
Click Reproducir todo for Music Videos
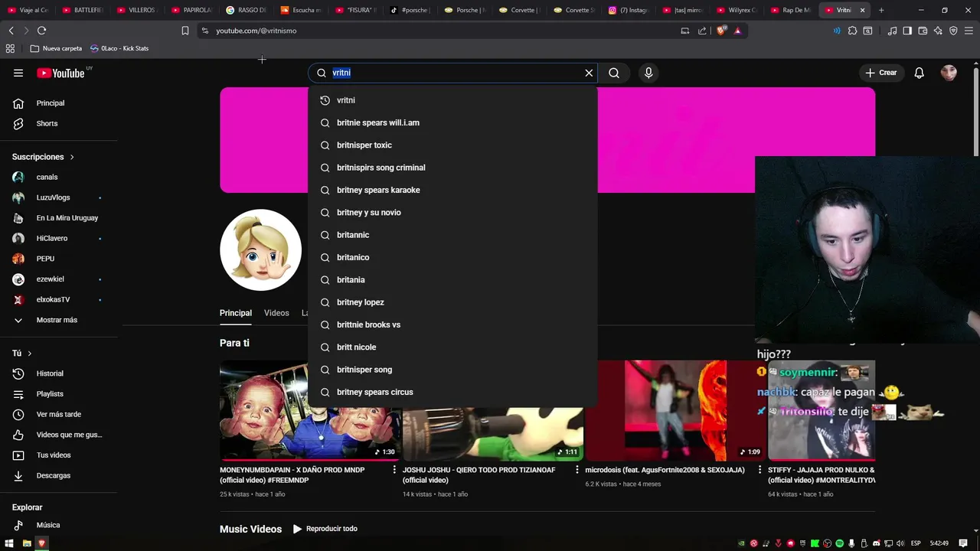pyautogui.click(x=325, y=529)
